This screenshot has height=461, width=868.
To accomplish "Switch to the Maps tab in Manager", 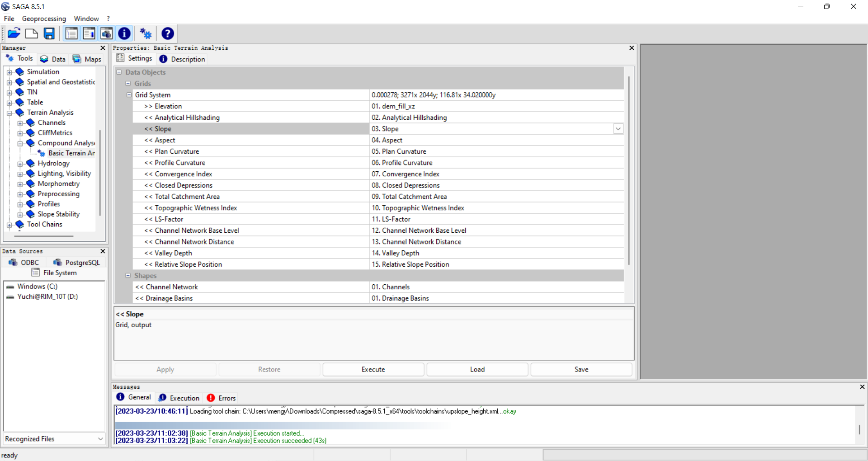I will 87,59.
